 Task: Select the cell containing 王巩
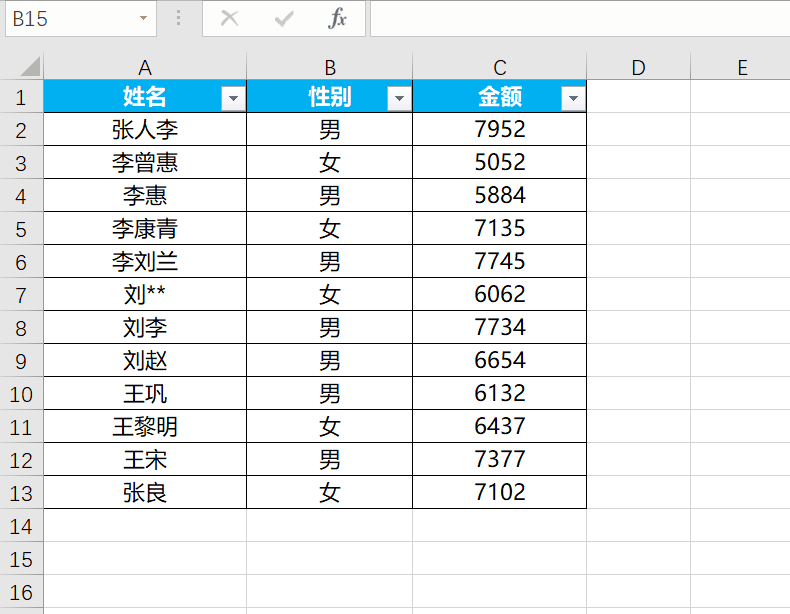point(145,393)
